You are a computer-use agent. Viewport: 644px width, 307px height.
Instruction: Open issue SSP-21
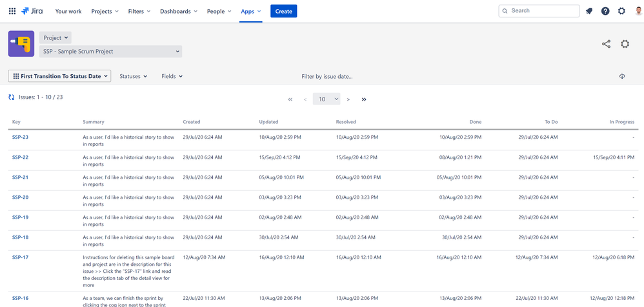(x=20, y=177)
